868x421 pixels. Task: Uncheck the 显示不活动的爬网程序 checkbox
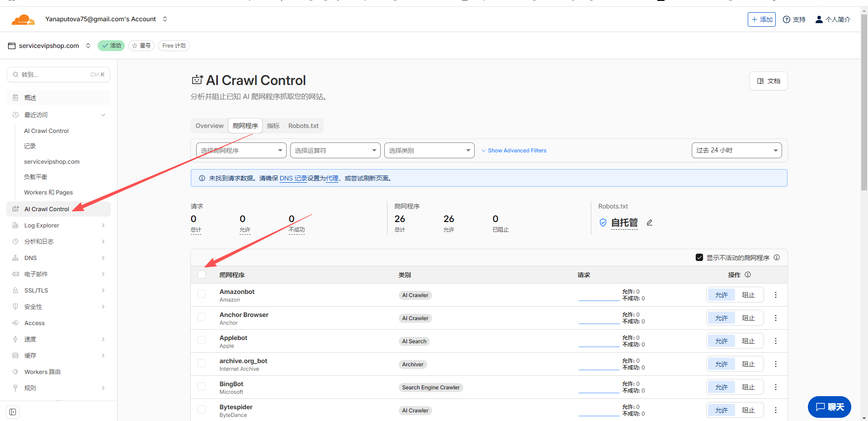(x=699, y=257)
